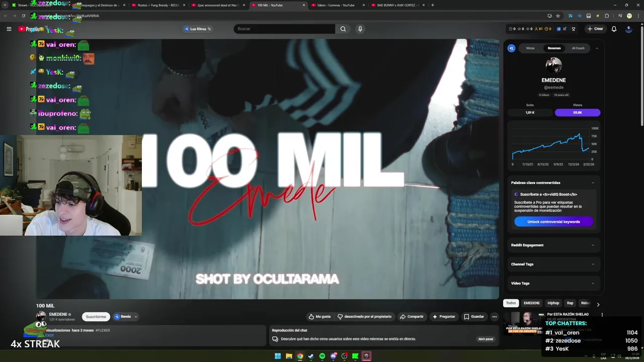Expand Reddit Engagement section
Image resolution: width=644 pixels, height=362 pixels.
pyautogui.click(x=553, y=245)
